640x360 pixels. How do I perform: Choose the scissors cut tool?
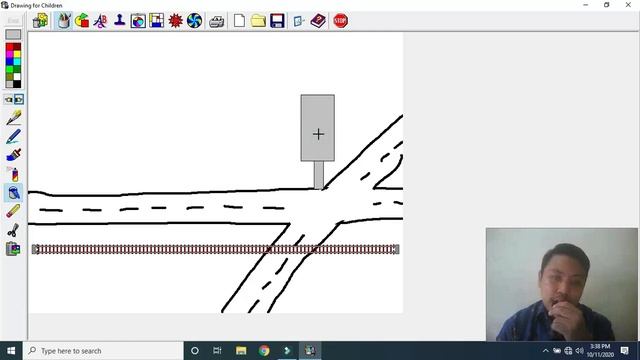point(13,230)
